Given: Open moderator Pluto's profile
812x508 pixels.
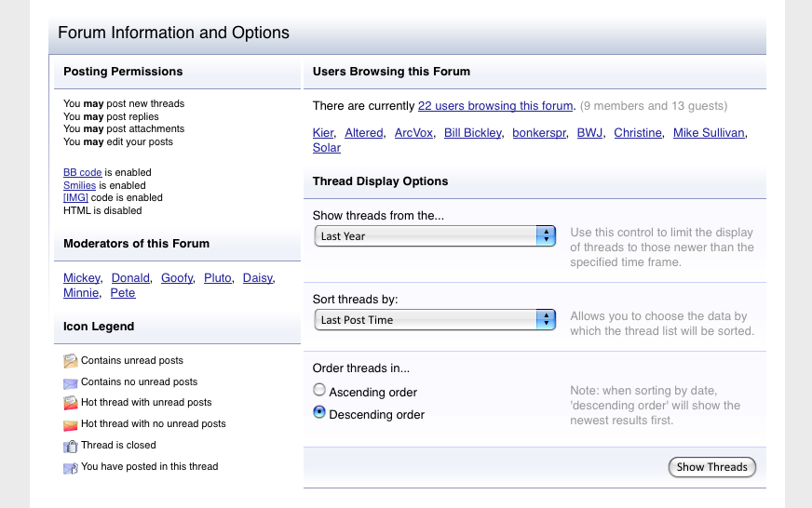Looking at the screenshot, I should [x=218, y=278].
